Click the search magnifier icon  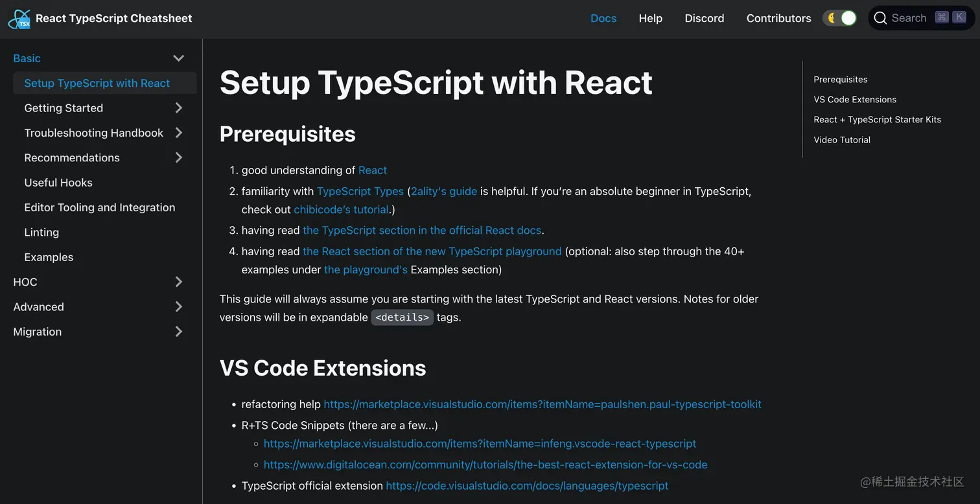880,18
